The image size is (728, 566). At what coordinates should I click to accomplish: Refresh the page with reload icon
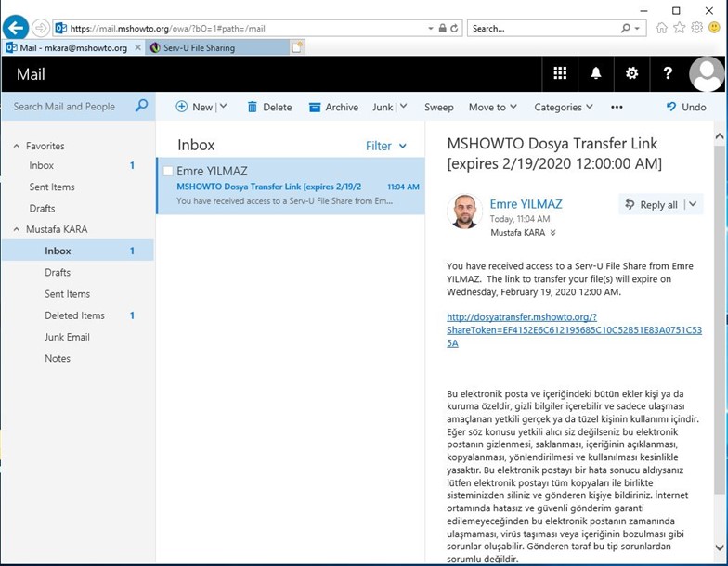(x=454, y=28)
